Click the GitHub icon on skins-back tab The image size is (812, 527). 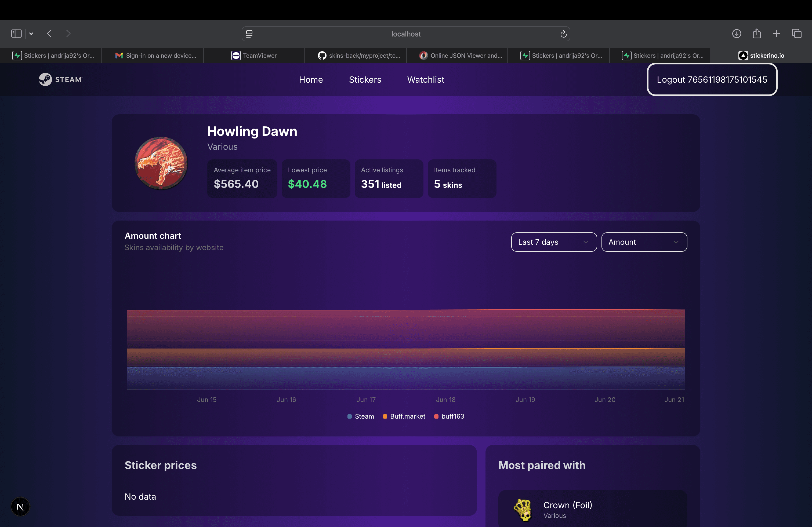(322, 55)
